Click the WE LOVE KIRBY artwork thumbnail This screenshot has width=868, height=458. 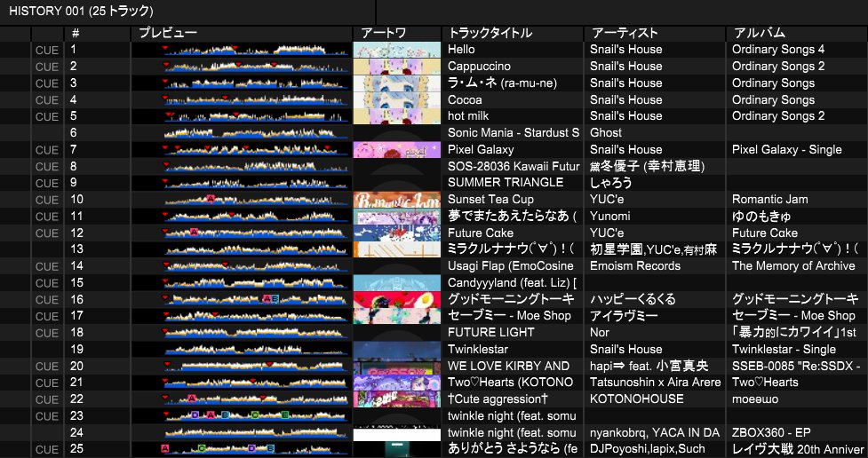point(397,367)
